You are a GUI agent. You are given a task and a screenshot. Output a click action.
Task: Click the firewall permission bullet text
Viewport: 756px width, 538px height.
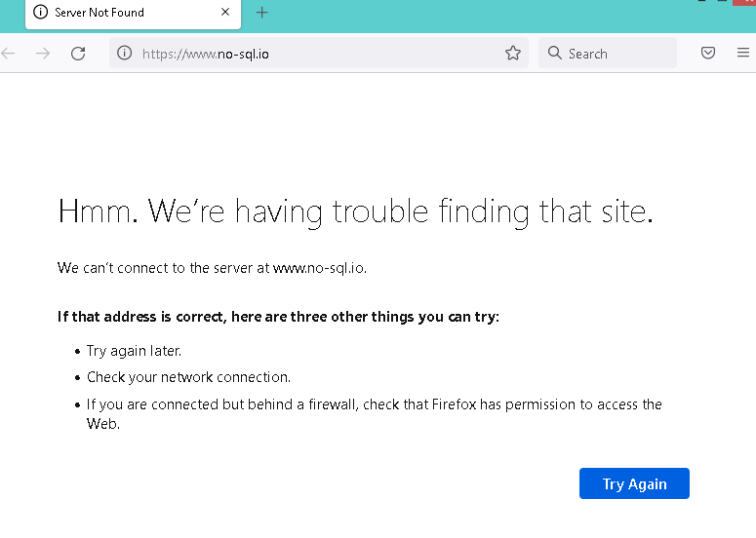coord(374,404)
